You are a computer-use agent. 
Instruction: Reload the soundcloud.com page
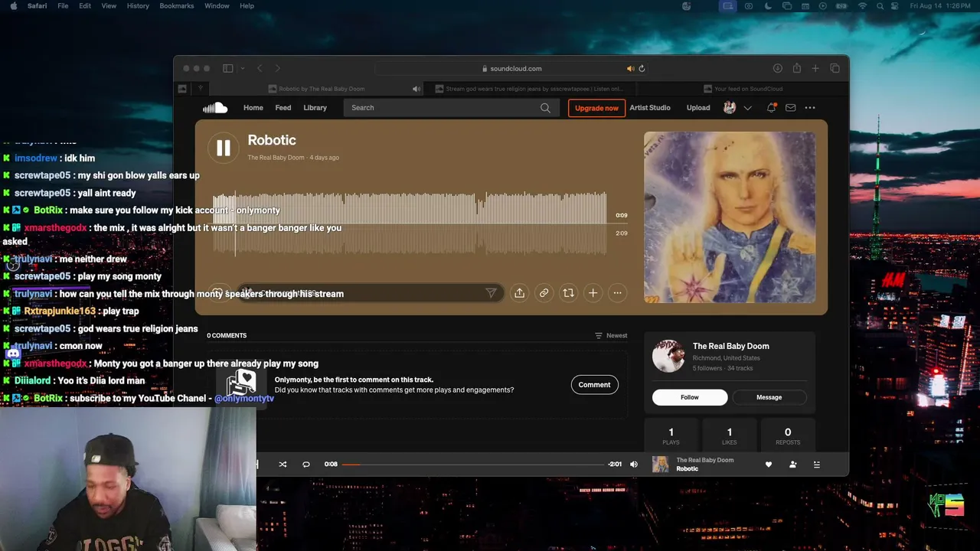coord(642,69)
